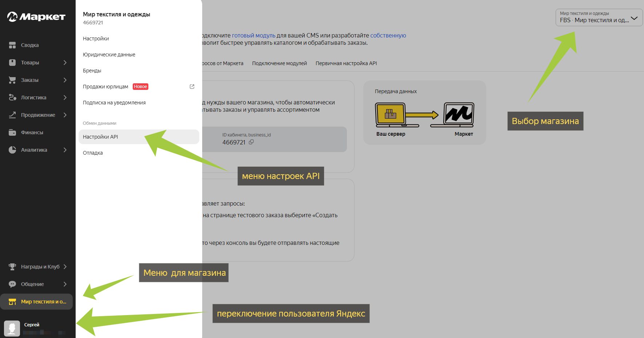This screenshot has height=338, width=644.
Task: Expand the Аналитика submenu chevron
Action: (65, 150)
